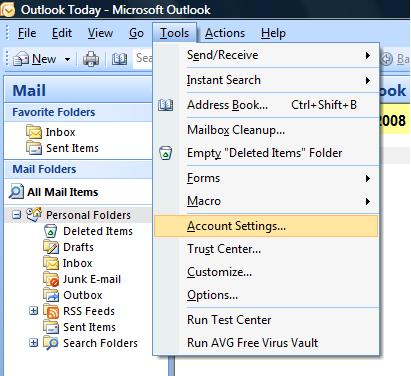Open Trust Center... entry
This screenshot has width=411, height=376.
click(x=266, y=249)
